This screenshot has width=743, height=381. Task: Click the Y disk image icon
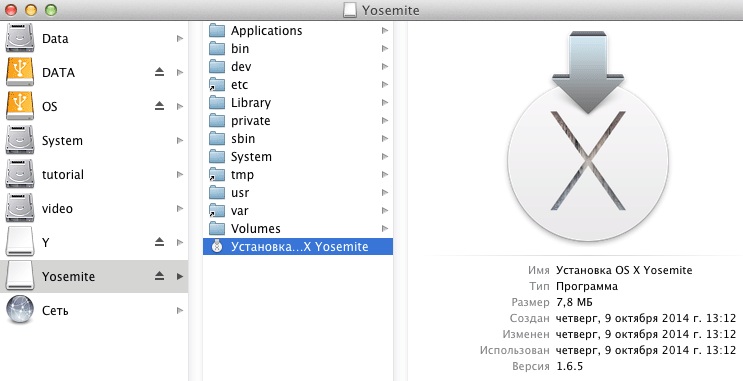19,242
